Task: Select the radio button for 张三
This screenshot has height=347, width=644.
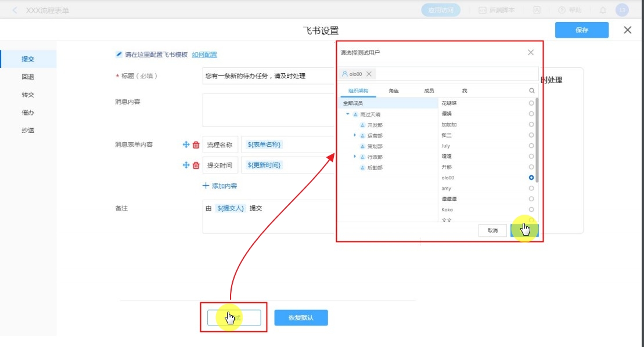Action: (x=531, y=135)
